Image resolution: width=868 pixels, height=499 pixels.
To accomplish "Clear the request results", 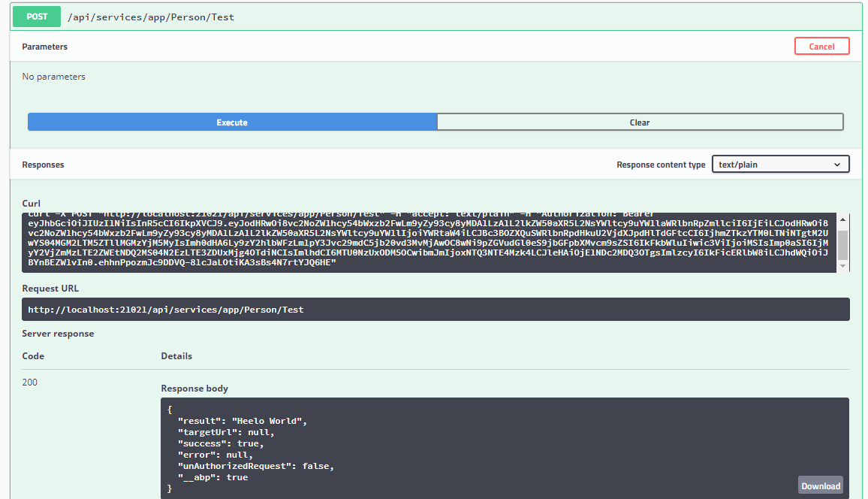I will tap(640, 122).
